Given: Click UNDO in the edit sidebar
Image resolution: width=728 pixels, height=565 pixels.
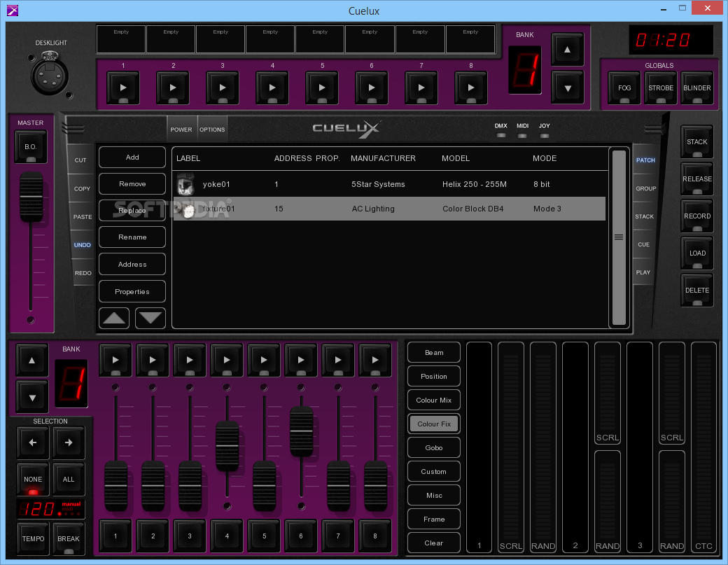Looking at the screenshot, I should pyautogui.click(x=82, y=244).
